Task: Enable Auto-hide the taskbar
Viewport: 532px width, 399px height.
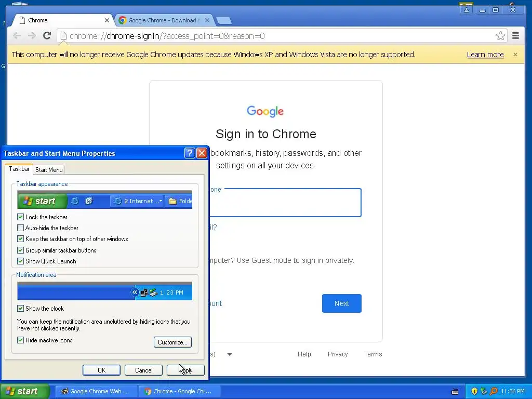Action: [x=20, y=228]
